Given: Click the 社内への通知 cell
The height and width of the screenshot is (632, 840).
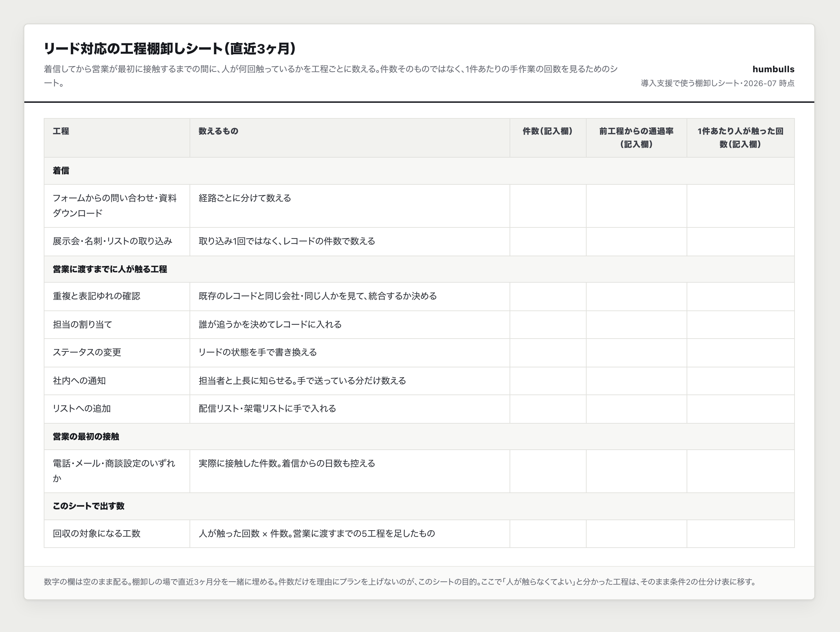Looking at the screenshot, I should pos(117,381).
